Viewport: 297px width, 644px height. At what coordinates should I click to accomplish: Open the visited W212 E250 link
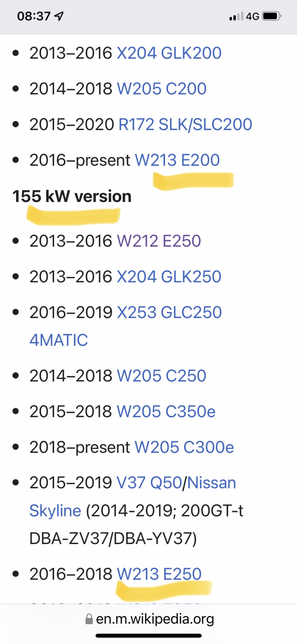coord(159,241)
